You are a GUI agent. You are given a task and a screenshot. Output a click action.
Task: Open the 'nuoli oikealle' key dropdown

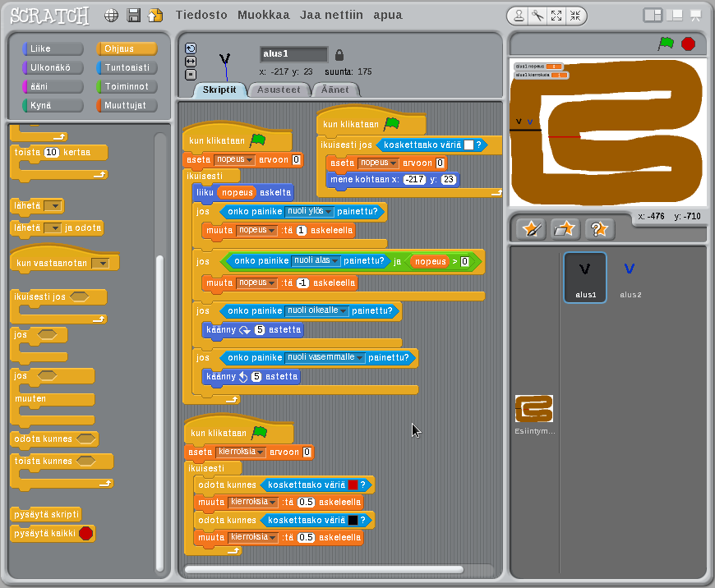click(344, 311)
